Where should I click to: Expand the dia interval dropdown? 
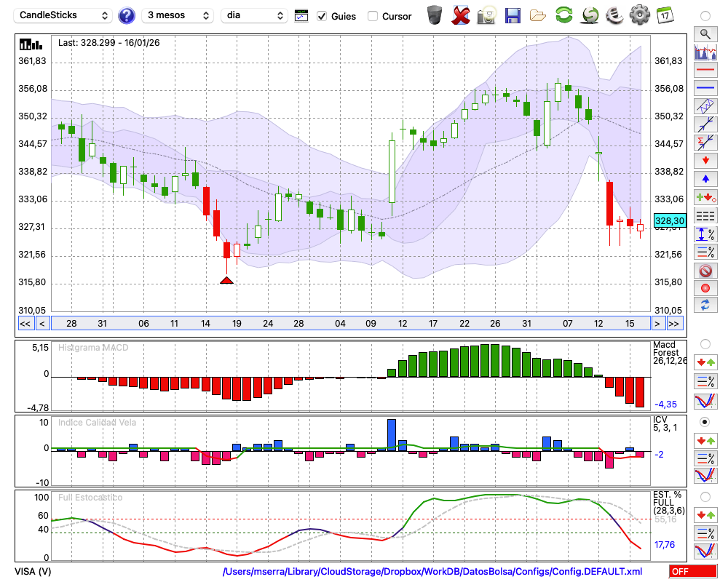point(254,15)
